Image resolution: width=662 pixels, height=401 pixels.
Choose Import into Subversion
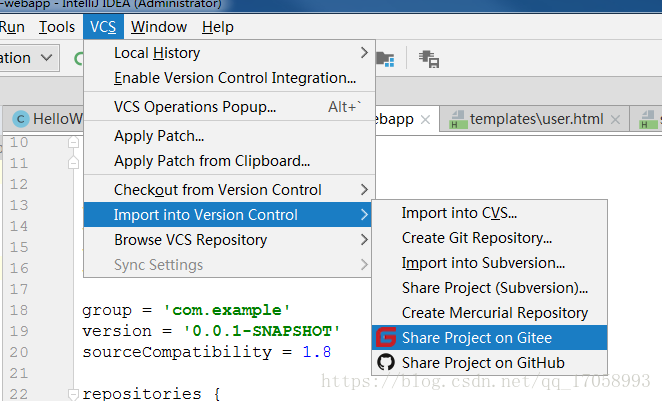490,263
